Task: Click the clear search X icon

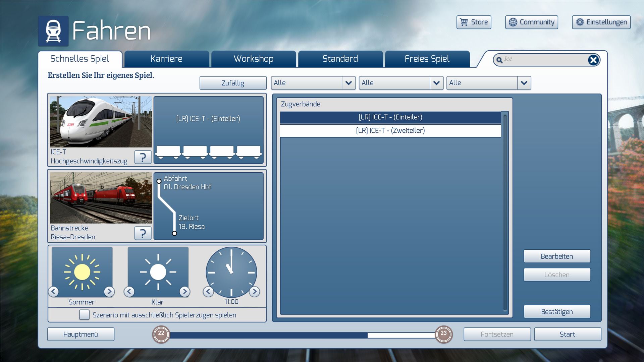Action: (593, 60)
